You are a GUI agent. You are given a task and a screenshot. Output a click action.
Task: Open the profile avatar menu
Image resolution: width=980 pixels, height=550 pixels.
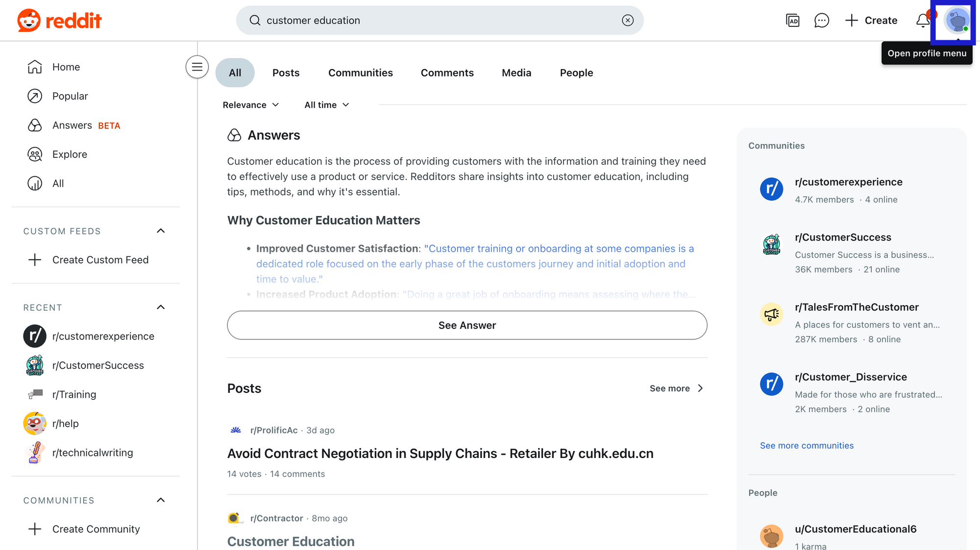tap(957, 21)
